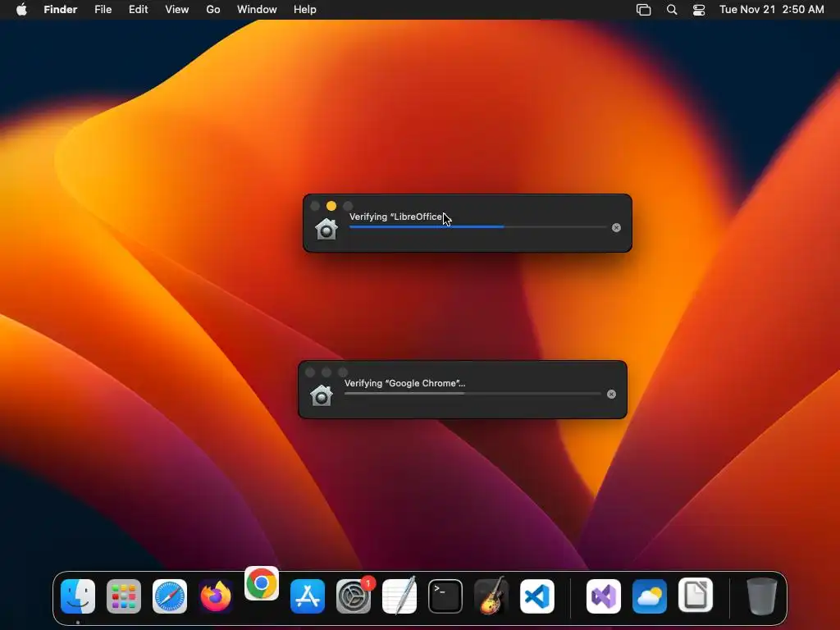
Task: Open Stage Manager windows icon in the menu bar
Action: coord(643,10)
